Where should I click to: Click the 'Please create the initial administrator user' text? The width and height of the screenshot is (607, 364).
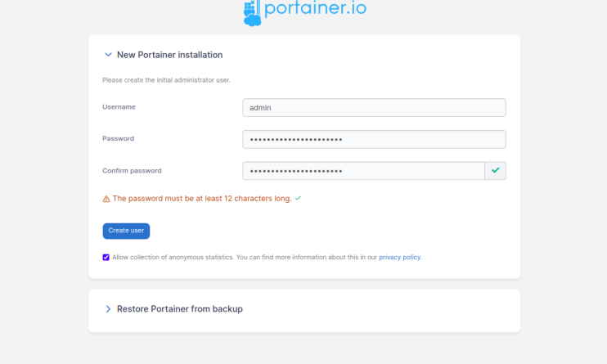[x=166, y=80]
